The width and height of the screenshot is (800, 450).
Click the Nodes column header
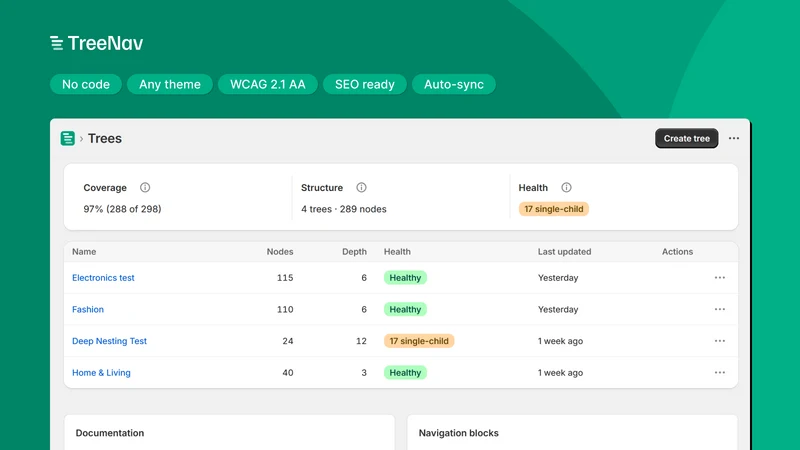click(x=280, y=252)
